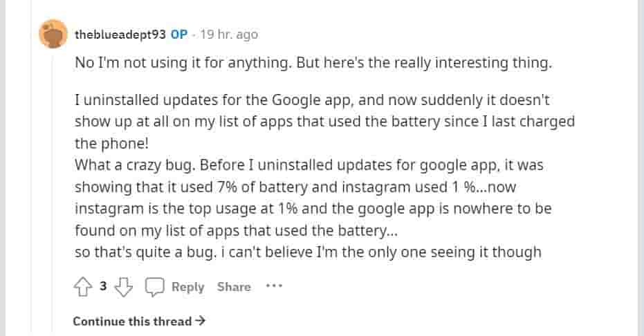Click the short line "the phone!"
Screen dimensions: 644x336
[x=104, y=144]
